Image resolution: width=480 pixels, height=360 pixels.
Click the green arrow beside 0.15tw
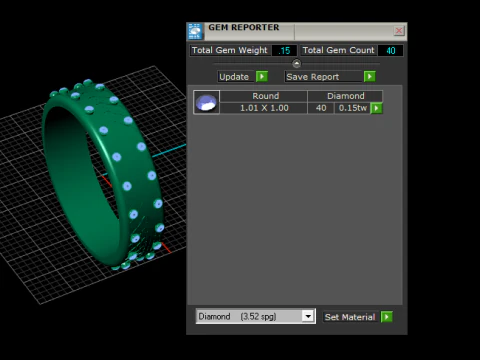376,108
